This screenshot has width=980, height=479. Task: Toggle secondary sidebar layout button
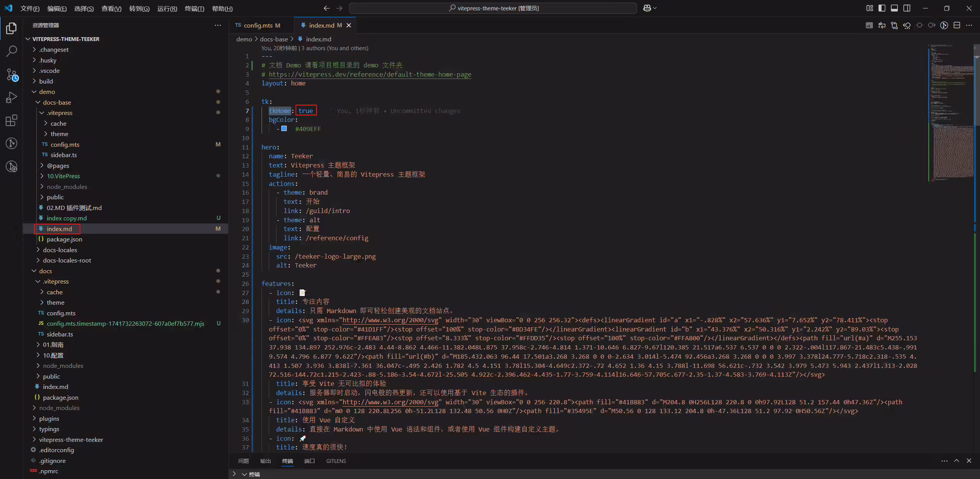[x=907, y=8]
